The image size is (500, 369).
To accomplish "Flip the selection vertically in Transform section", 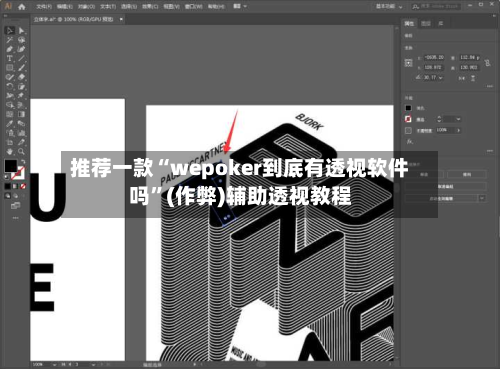I will (x=473, y=78).
